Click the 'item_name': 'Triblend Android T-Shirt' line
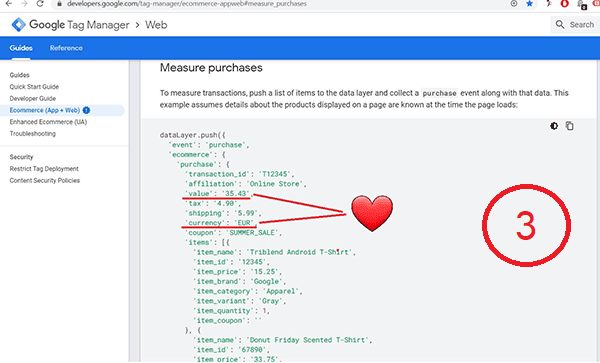This screenshot has height=363, width=600. (274, 252)
